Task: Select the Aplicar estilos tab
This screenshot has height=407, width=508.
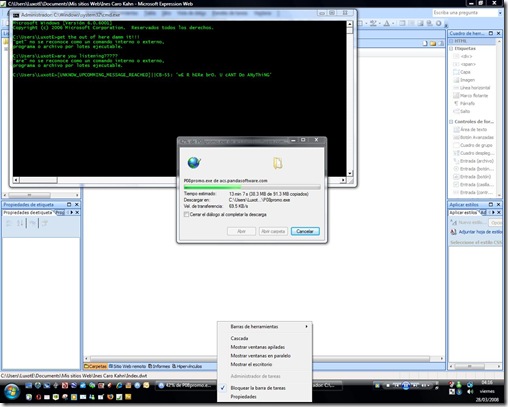Action: [x=463, y=212]
